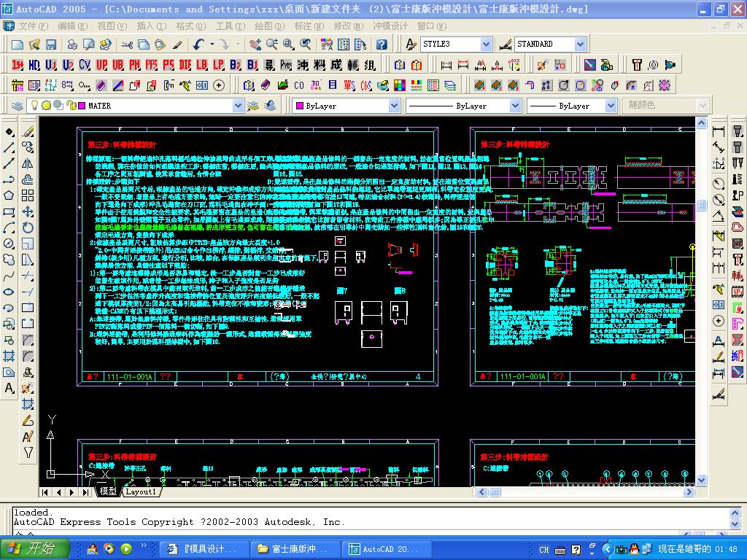The height and width of the screenshot is (560, 747).
Task: Switch to the Layout1 tab
Action: (x=141, y=492)
